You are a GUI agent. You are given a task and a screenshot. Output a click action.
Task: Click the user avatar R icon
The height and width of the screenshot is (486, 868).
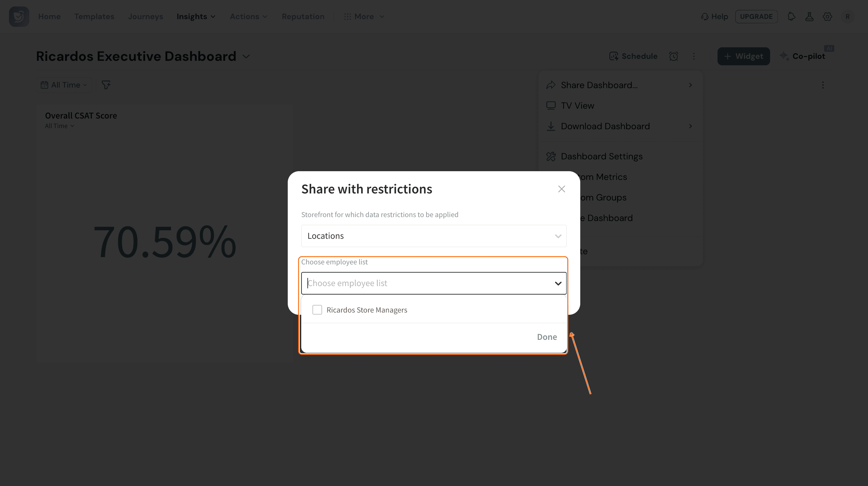(x=847, y=17)
